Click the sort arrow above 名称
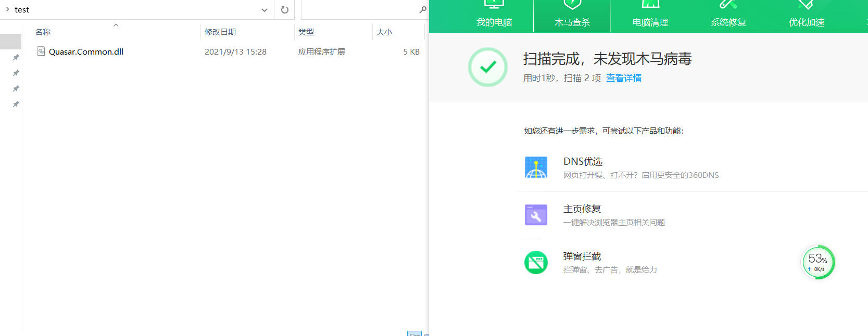This screenshot has height=336, width=868. coord(116,25)
